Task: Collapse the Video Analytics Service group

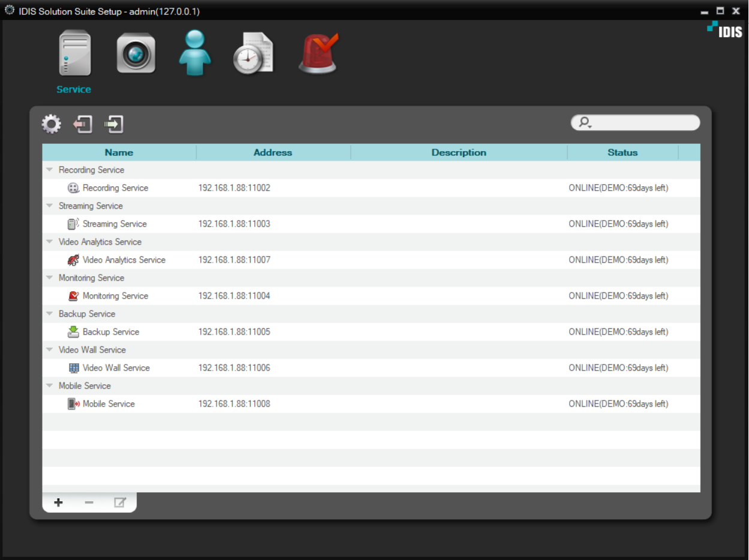Action: click(x=50, y=242)
